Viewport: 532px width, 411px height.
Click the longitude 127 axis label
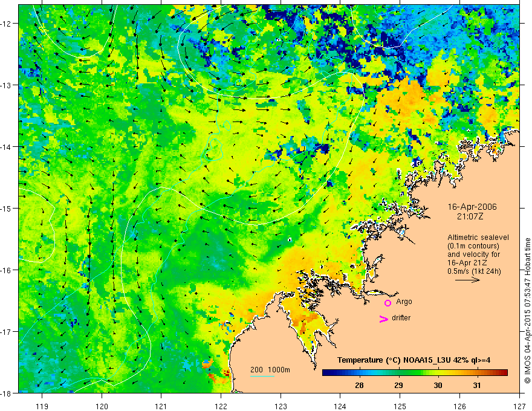click(x=519, y=406)
